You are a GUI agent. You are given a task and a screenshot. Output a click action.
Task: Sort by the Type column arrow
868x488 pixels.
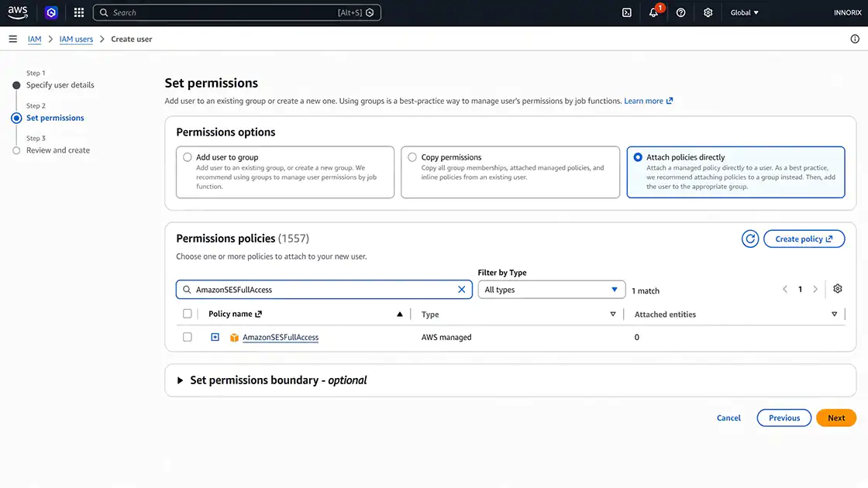click(613, 314)
